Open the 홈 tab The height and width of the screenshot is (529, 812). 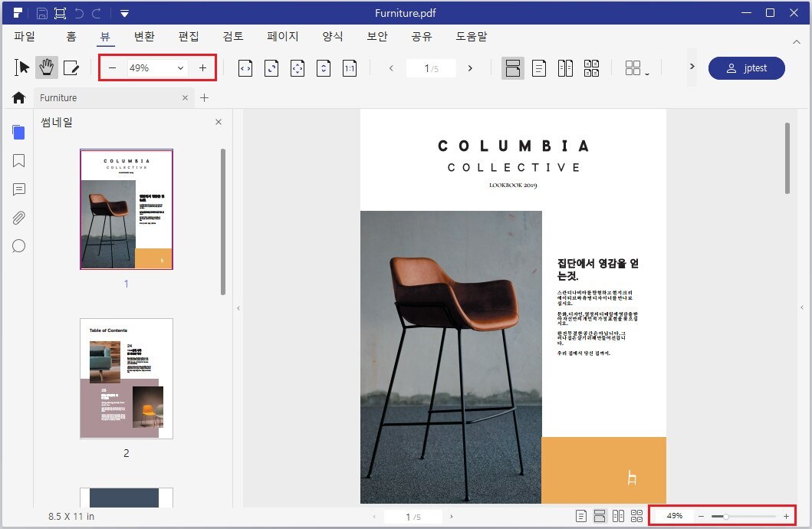coord(71,36)
